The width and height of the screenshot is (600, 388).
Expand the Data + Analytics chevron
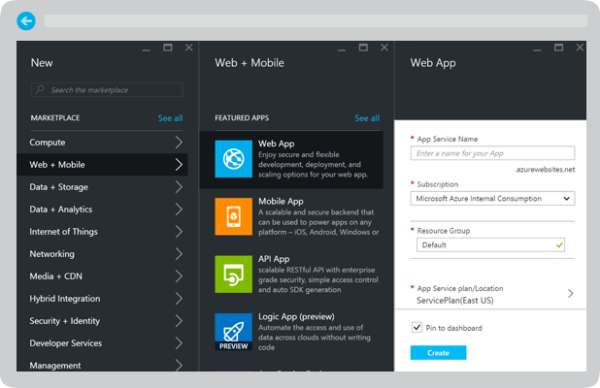[x=179, y=209]
